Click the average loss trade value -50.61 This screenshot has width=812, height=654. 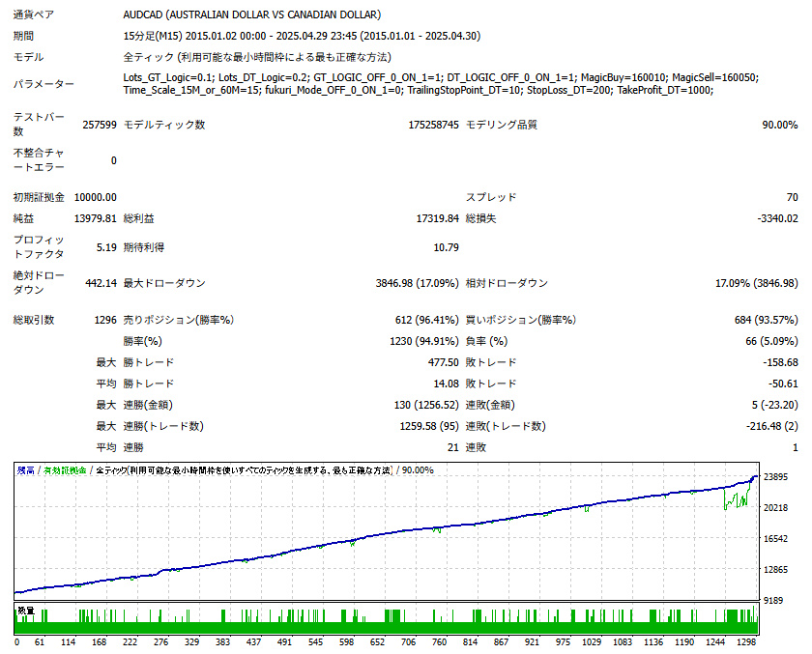(783, 384)
